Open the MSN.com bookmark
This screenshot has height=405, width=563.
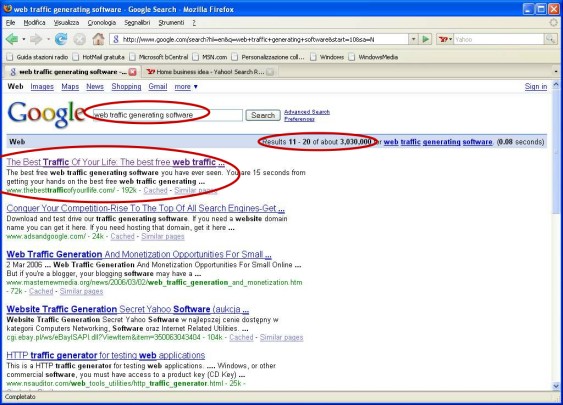(x=210, y=57)
